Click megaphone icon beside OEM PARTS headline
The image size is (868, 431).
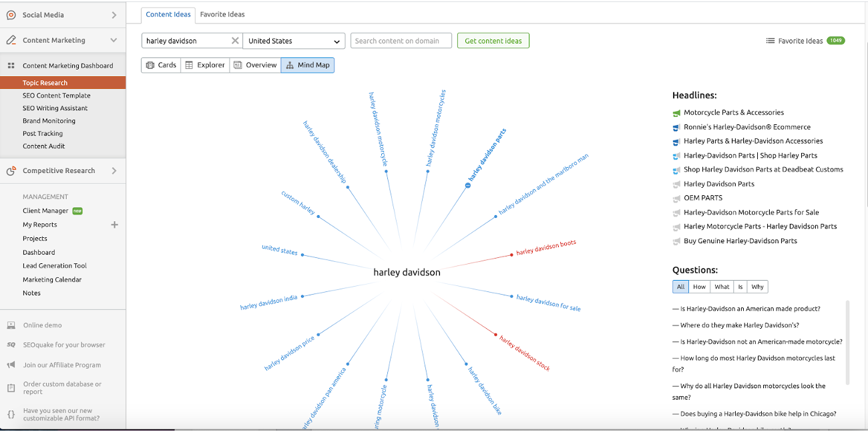coord(676,198)
